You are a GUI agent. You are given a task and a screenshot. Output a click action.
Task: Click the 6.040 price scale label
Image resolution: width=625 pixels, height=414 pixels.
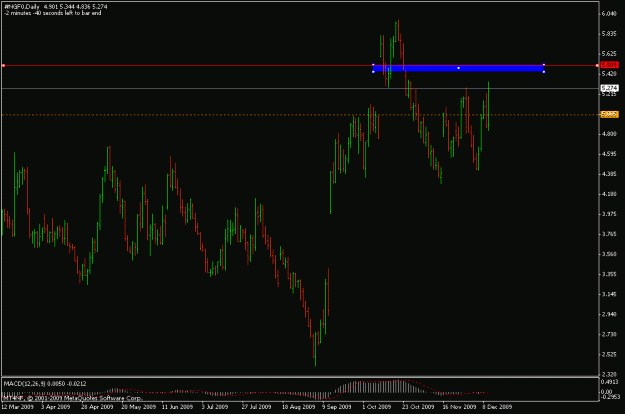(609, 14)
